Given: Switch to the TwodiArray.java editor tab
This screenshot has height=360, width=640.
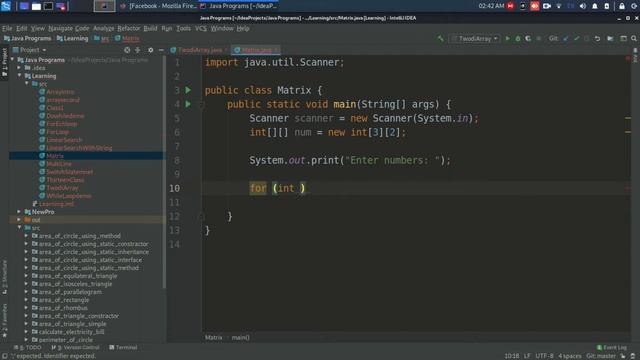Looking at the screenshot, I should pos(199,50).
